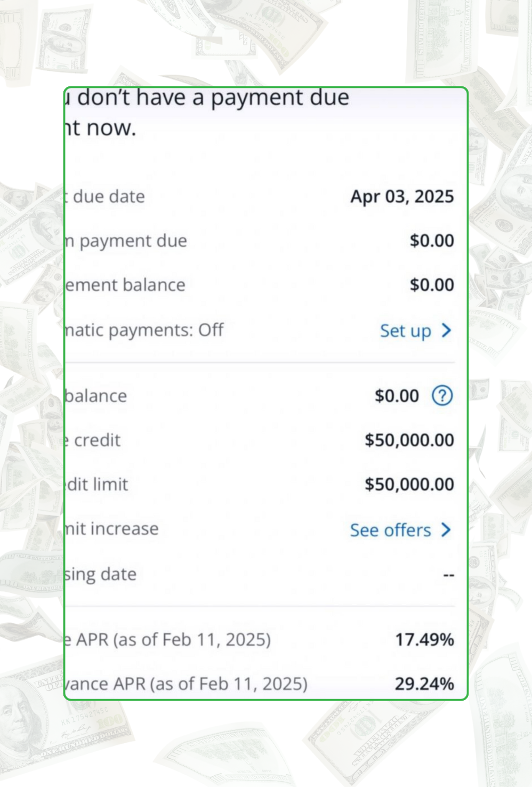This screenshot has height=787, width=532.
Task: Click the credit limit row label
Action: 97,484
